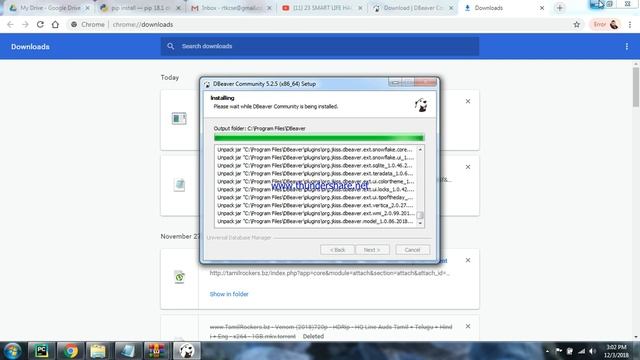Select the dbeaver.model unpack log line
The width and height of the screenshot is (640, 360).
[x=315, y=221]
